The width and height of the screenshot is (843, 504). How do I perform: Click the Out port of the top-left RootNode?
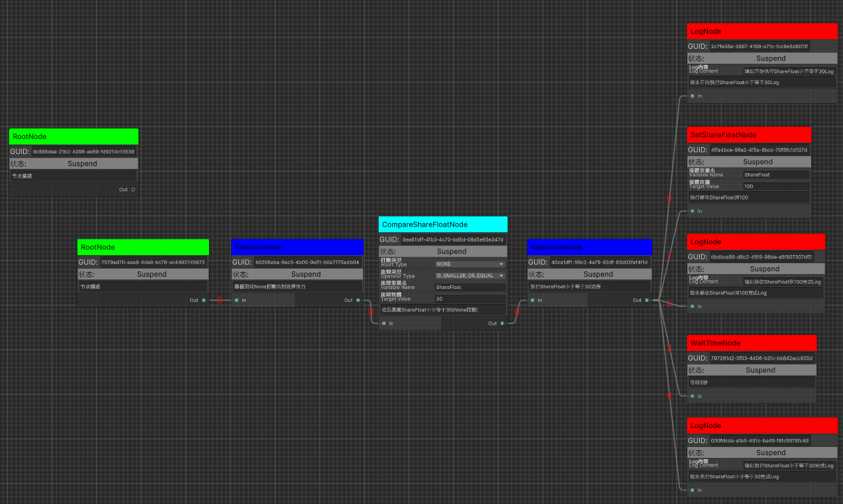[134, 190]
